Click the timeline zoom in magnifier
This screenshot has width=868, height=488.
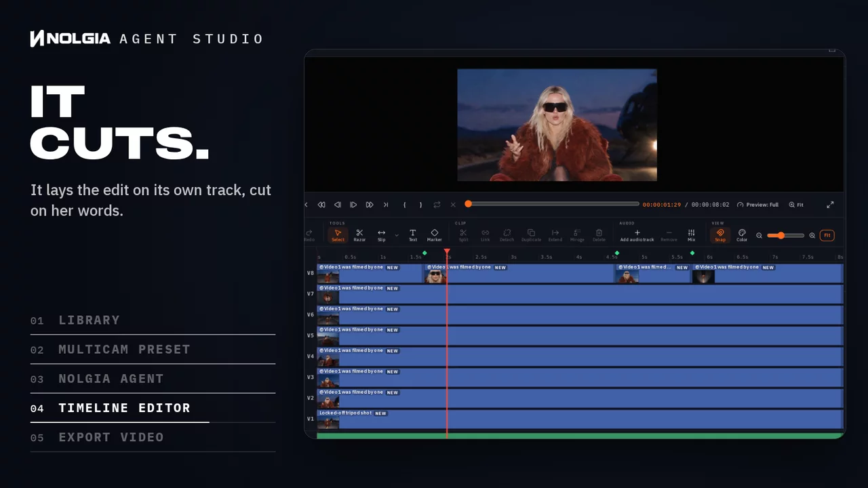812,236
